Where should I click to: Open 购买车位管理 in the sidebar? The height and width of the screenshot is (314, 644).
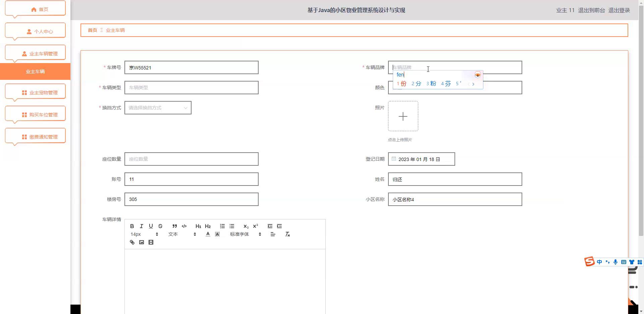(35, 114)
